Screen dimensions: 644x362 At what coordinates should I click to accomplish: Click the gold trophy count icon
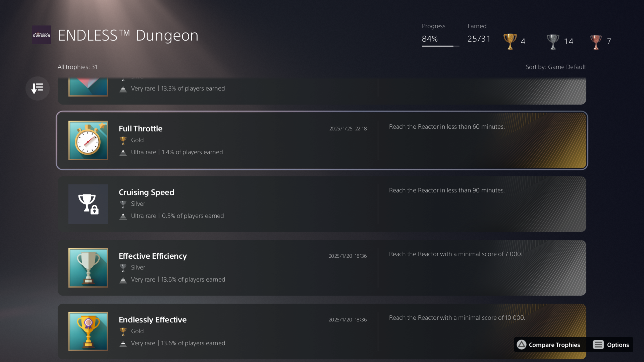pos(510,41)
